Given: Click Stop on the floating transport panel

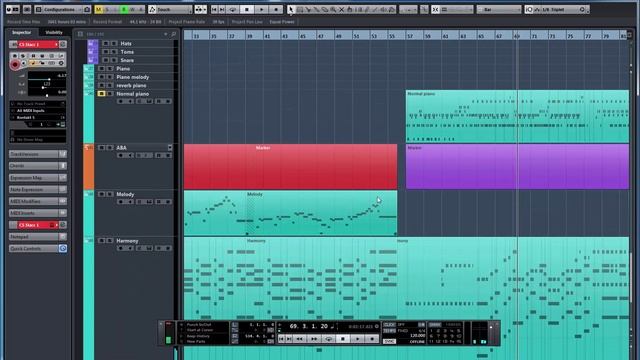Looking at the screenshot, I should click(343, 339).
